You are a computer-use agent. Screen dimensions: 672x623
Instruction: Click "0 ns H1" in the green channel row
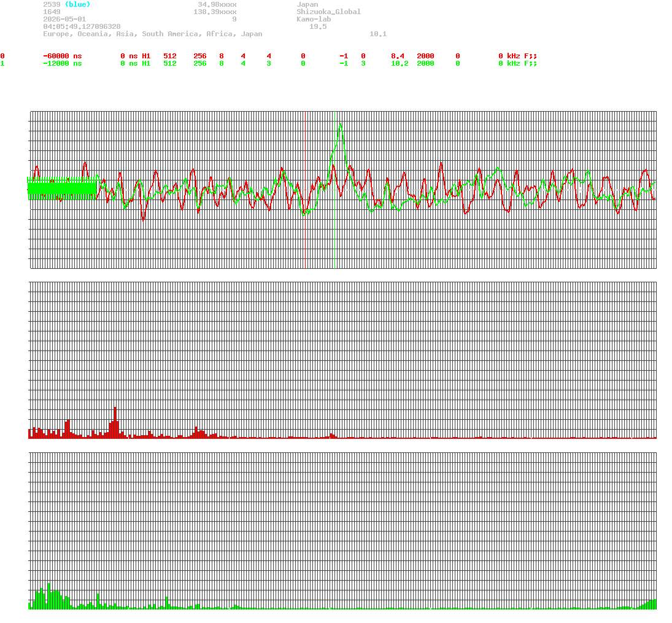pos(136,63)
